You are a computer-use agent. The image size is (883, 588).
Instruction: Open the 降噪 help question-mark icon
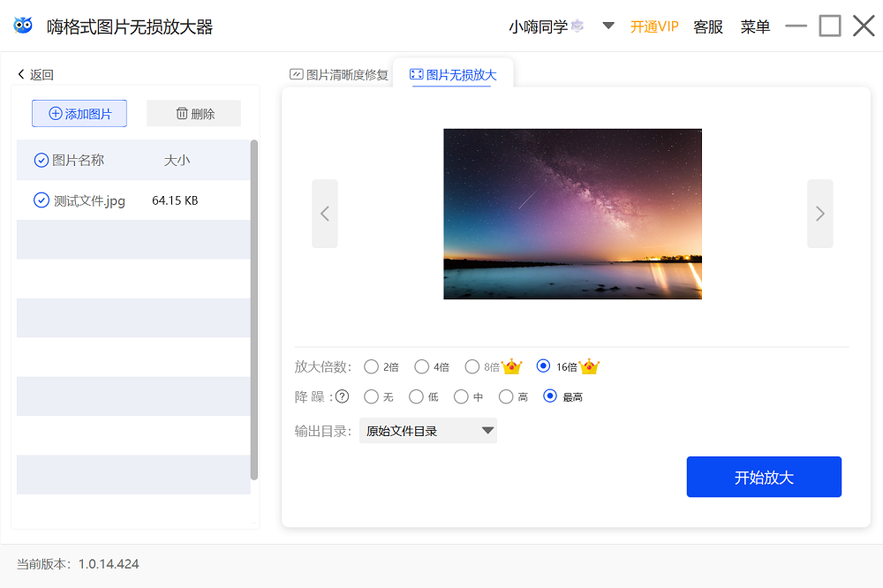tap(343, 396)
